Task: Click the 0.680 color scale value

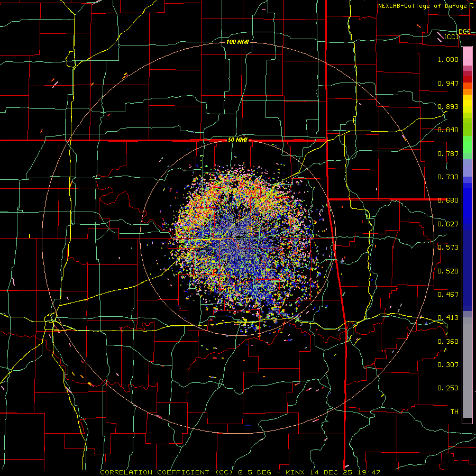Action: [448, 200]
